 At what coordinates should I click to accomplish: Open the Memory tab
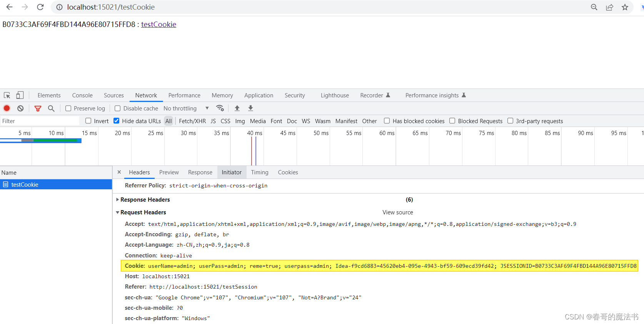tap(222, 95)
